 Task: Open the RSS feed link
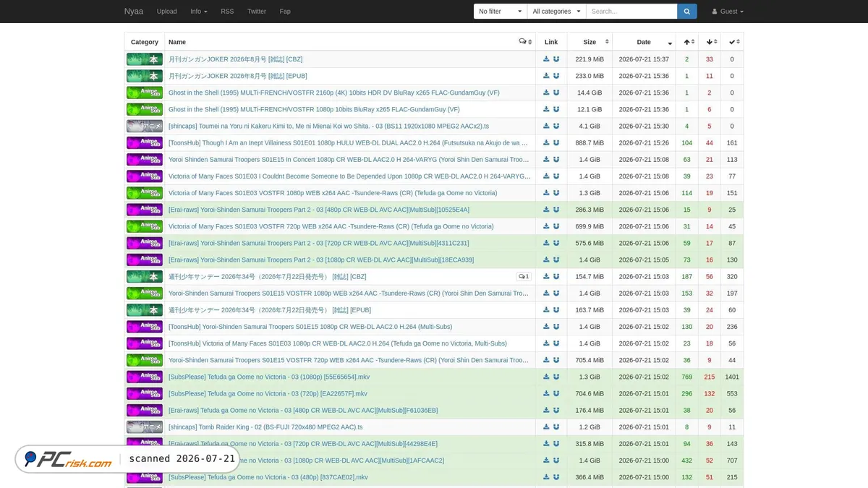tap(227, 12)
